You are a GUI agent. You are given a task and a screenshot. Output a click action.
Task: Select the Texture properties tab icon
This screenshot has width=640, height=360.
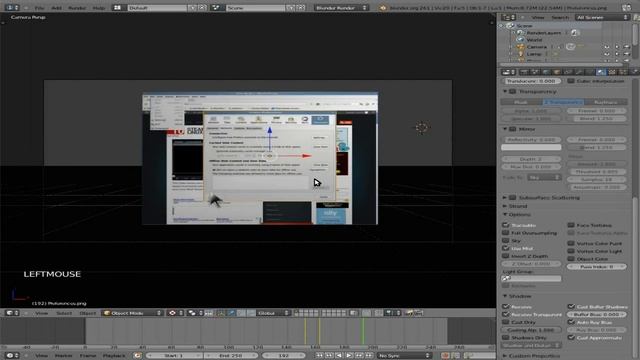coord(612,72)
